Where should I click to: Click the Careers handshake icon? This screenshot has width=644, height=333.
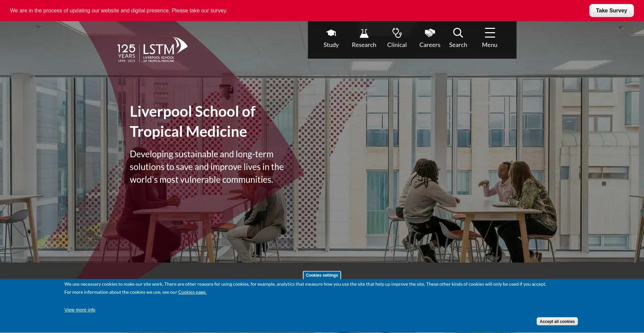coord(430,33)
